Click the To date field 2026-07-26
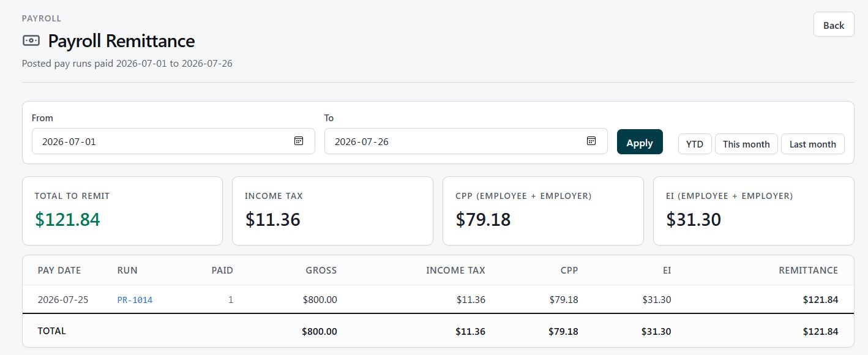Viewport: 868px width, 355px height. (466, 141)
